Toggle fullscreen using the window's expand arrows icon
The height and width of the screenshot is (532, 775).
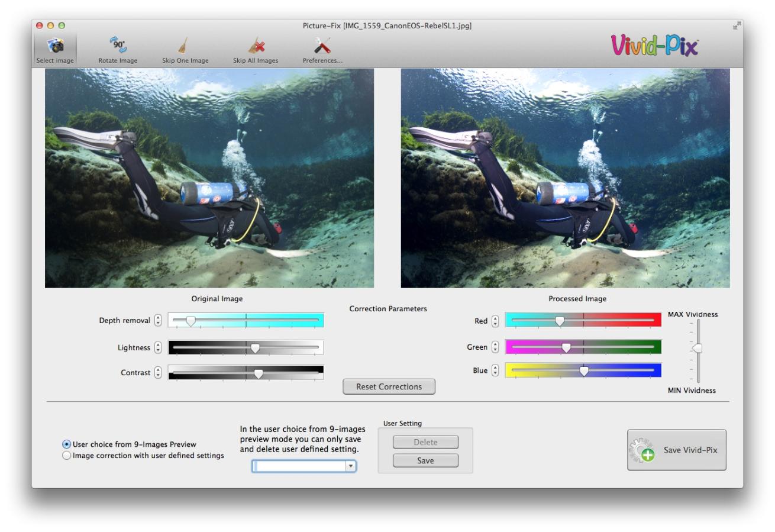click(x=736, y=25)
